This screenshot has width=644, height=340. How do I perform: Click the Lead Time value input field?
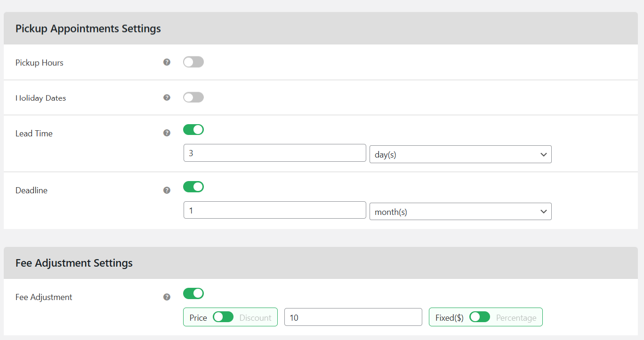tap(274, 152)
